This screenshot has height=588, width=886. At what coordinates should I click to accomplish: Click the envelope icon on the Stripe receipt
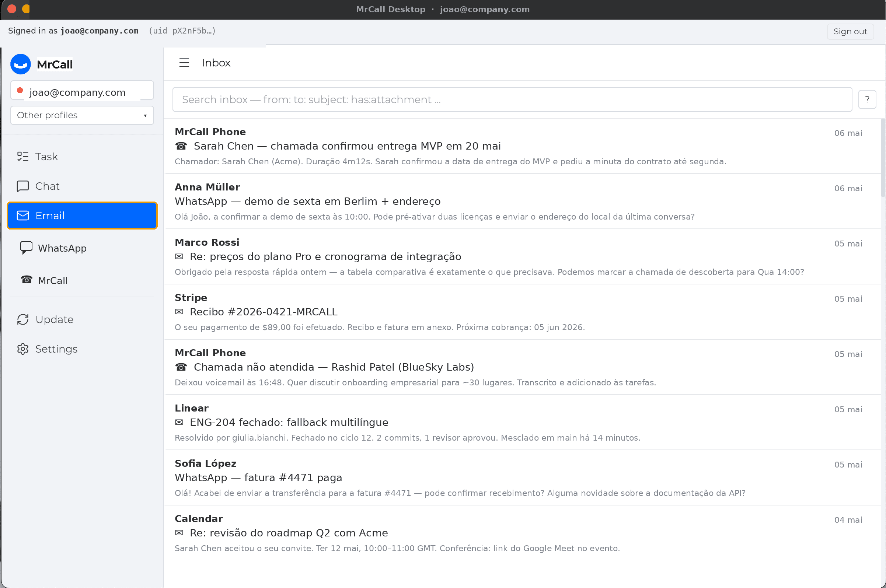[x=179, y=312]
